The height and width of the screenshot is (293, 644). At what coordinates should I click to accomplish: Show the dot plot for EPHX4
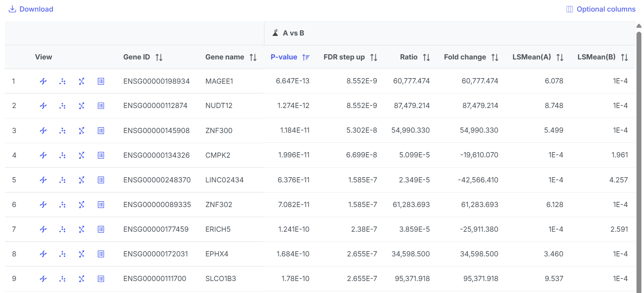[62, 254]
